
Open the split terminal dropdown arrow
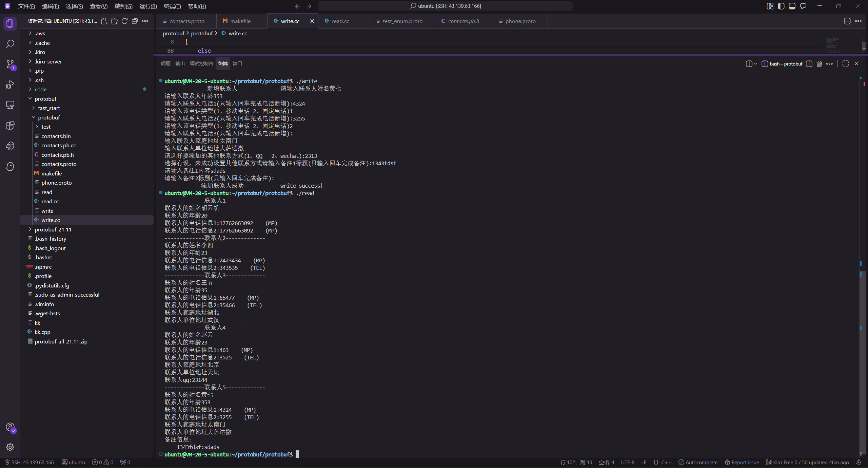coord(755,64)
